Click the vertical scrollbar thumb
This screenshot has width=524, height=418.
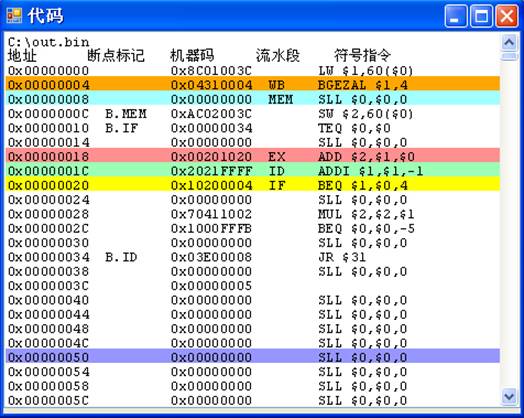[x=509, y=56]
